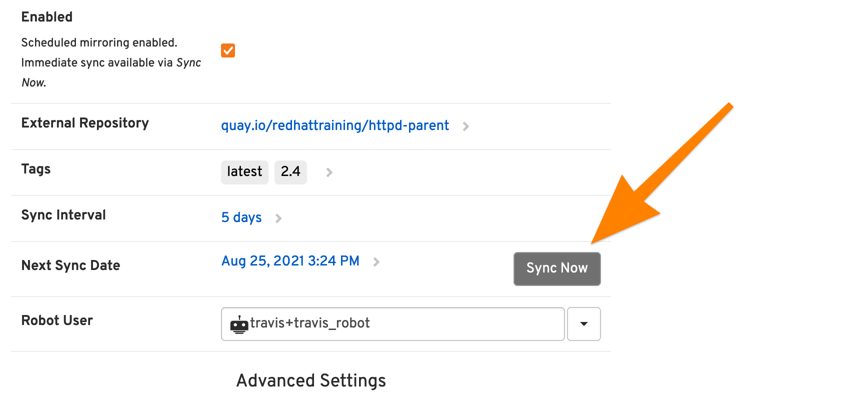
Task: Click the Sync Interval label
Action: tap(63, 215)
